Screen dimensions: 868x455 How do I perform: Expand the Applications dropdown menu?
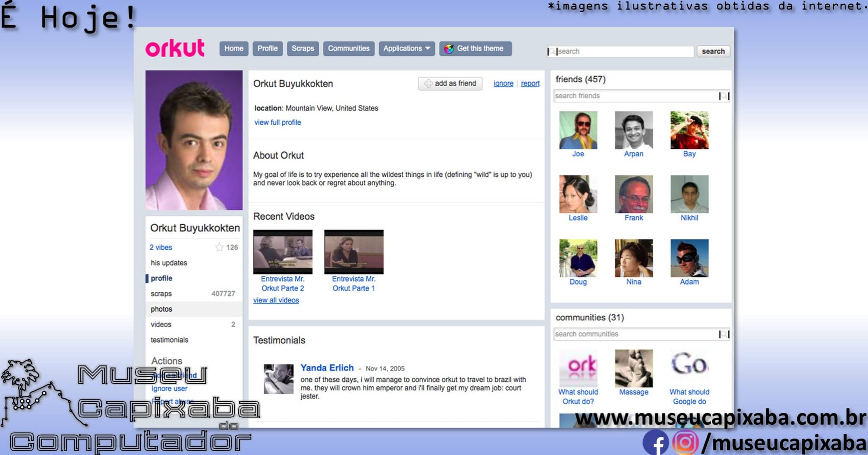pyautogui.click(x=406, y=48)
